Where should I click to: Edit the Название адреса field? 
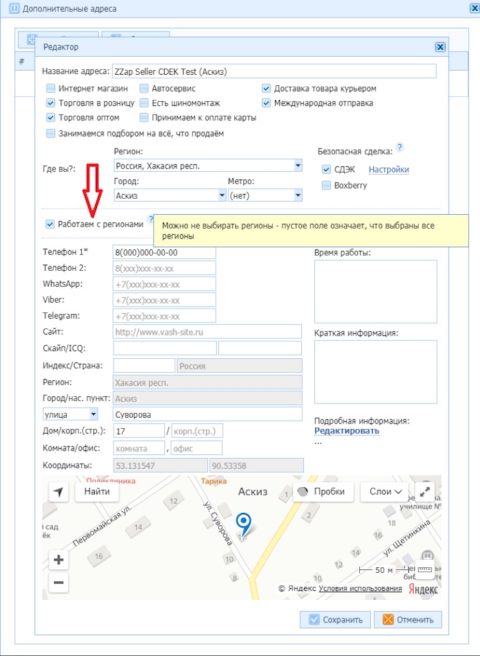tap(274, 72)
